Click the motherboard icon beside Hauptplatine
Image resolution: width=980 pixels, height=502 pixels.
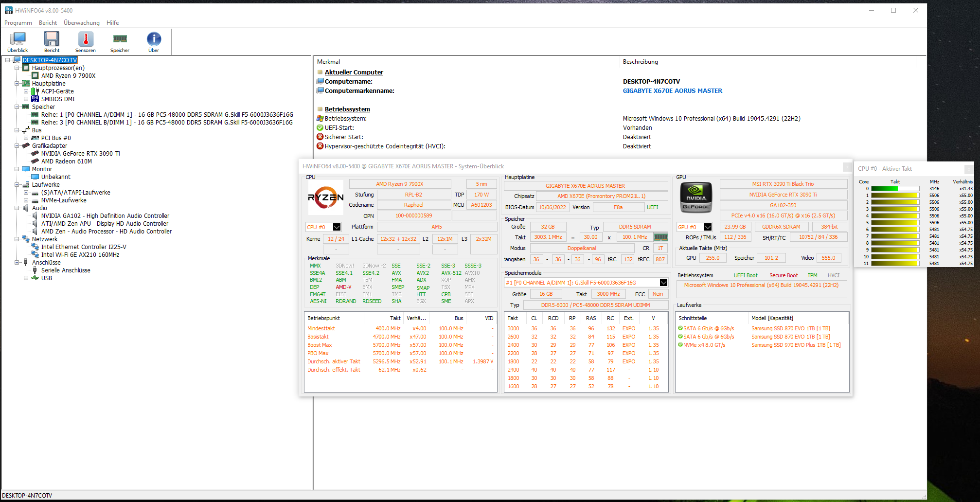(26, 84)
